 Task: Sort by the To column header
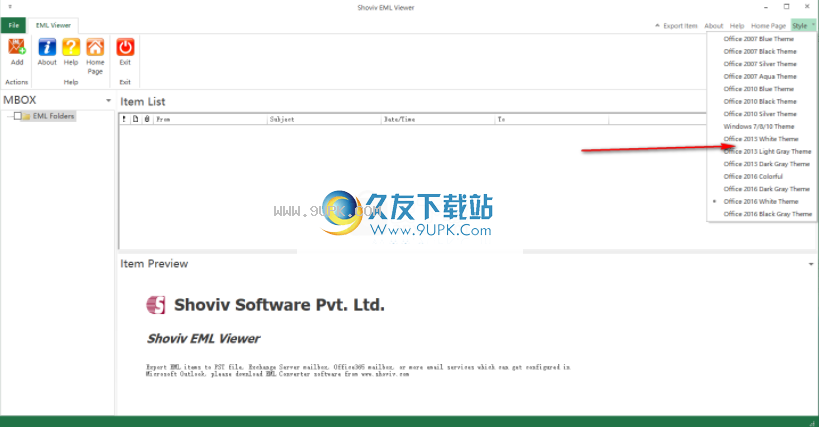(x=552, y=119)
